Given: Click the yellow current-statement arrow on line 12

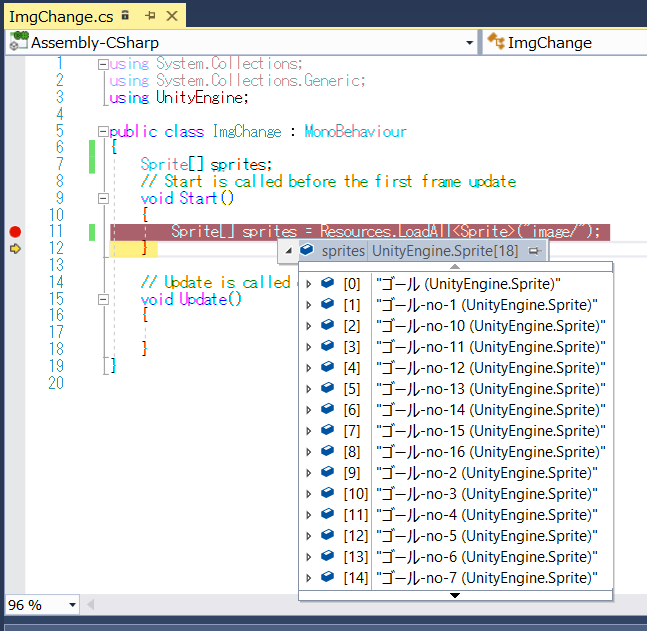Looking at the screenshot, I should (15, 249).
